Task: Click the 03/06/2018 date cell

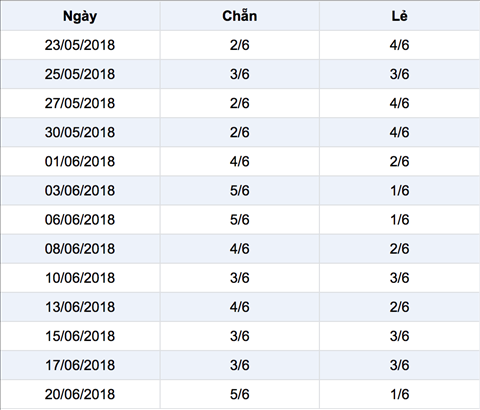Action: pos(80,190)
